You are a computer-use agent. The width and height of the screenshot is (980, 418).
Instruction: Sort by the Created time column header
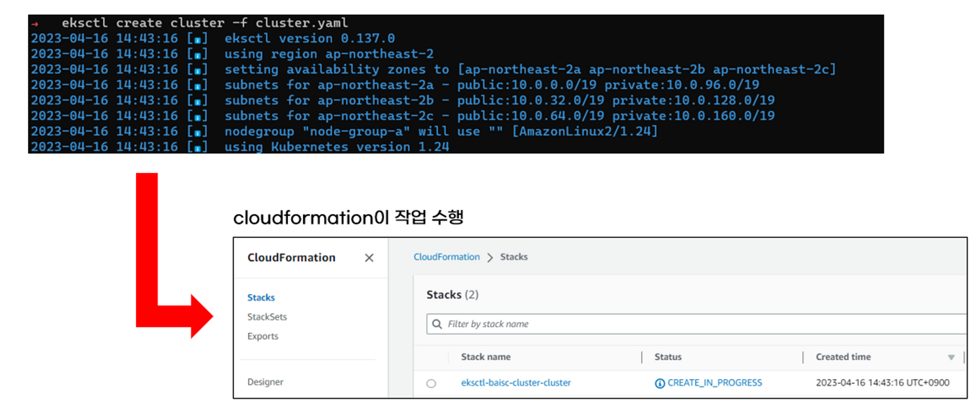(x=843, y=357)
